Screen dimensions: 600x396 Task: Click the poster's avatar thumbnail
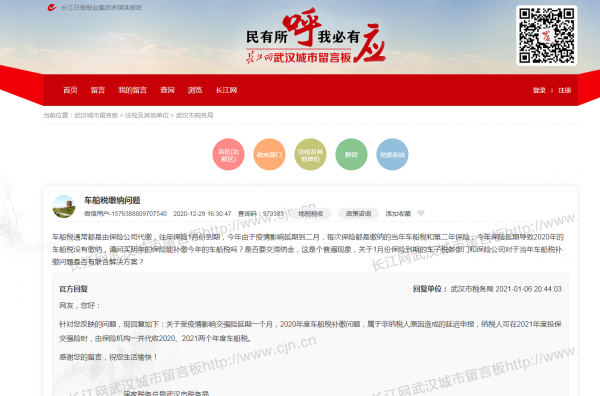click(64, 206)
